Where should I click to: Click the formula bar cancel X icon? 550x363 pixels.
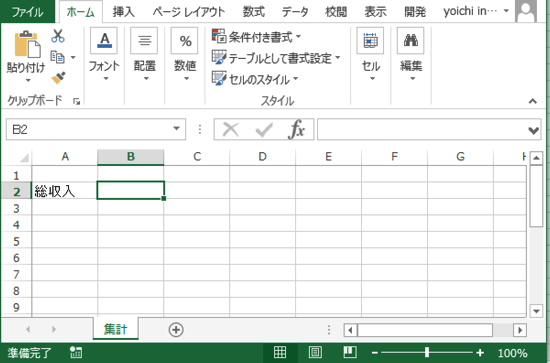pyautogui.click(x=231, y=129)
